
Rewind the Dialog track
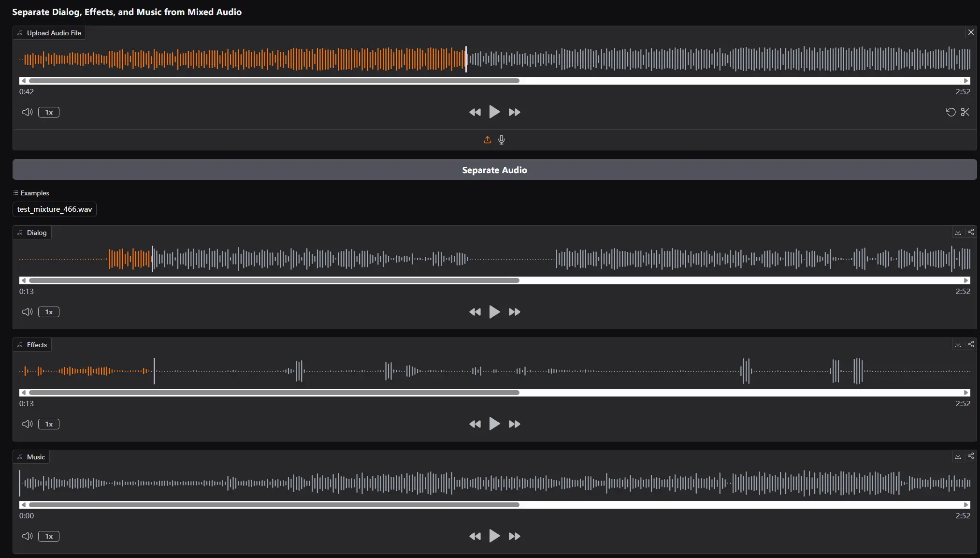475,312
